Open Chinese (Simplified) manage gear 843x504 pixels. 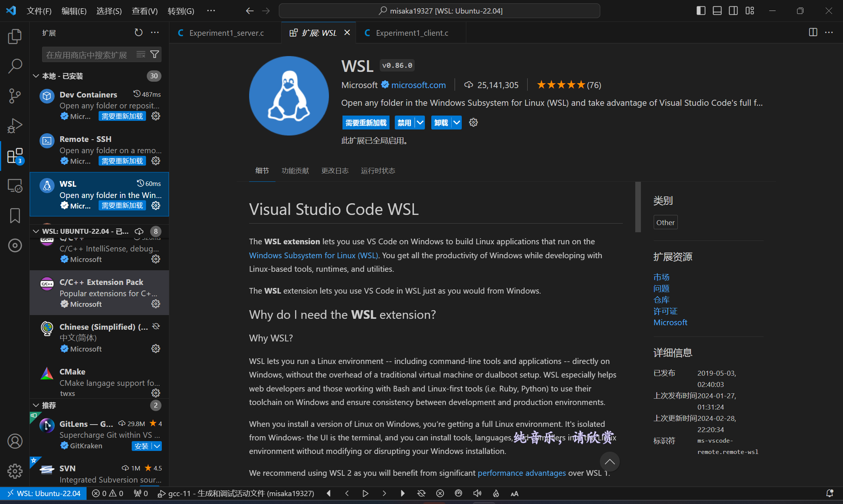[x=155, y=349]
